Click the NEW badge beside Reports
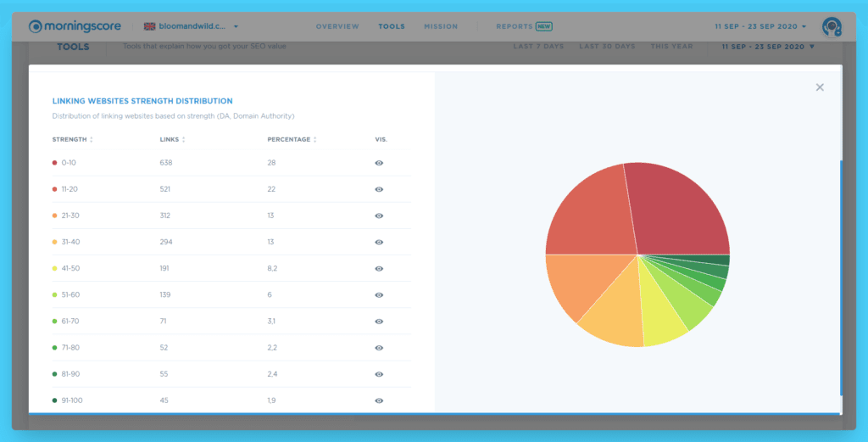 click(543, 26)
